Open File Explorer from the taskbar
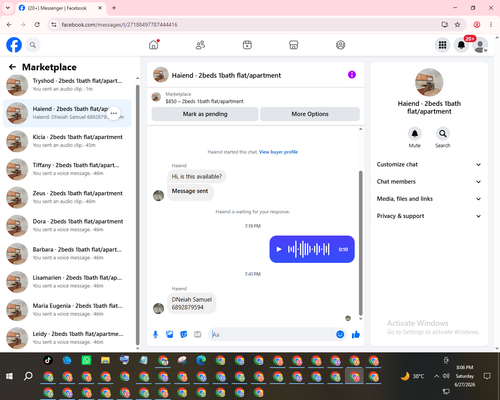Viewport: 500px width, 400px height. [105, 360]
